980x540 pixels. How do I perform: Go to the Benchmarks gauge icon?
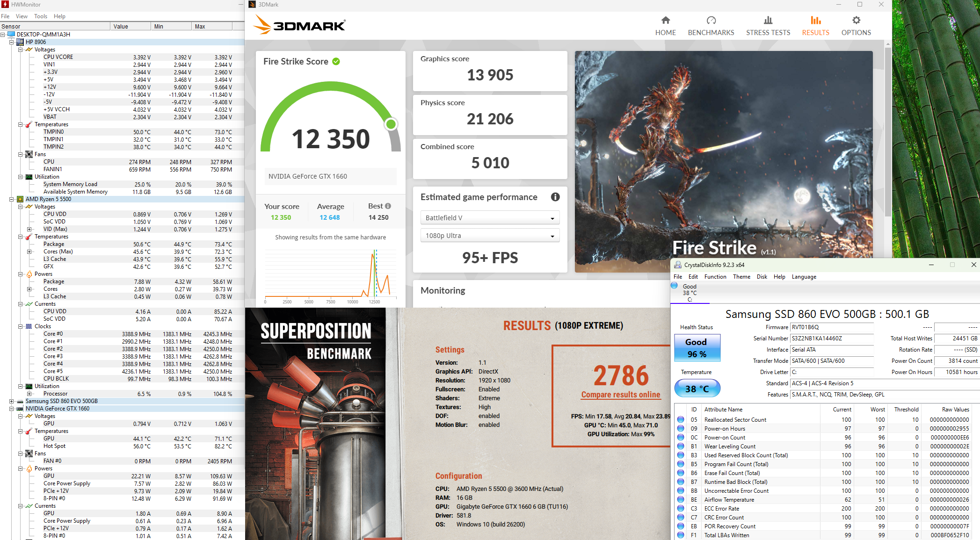(x=711, y=20)
